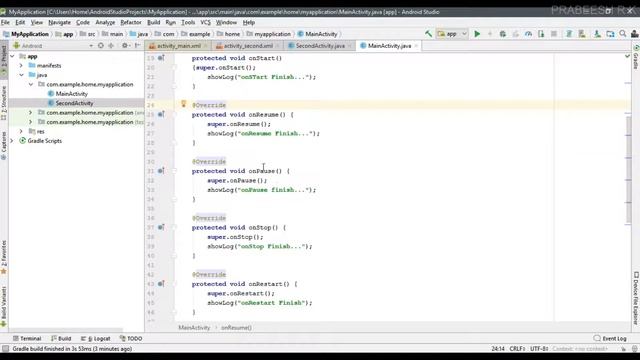Open Project Structure folder icon in toolbar
The width and height of the screenshot is (640, 360).
pyautogui.click(x=610, y=34)
